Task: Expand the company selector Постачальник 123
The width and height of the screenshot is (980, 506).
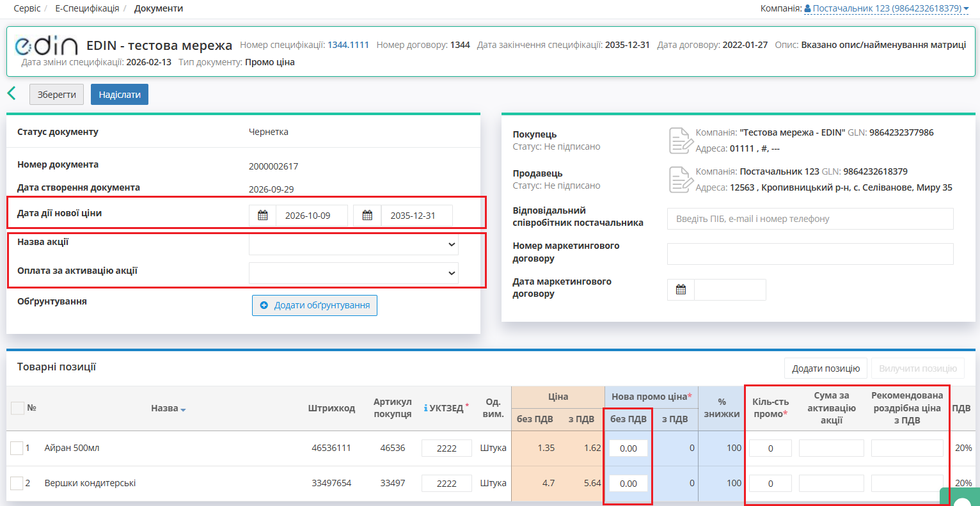Action: click(x=887, y=8)
